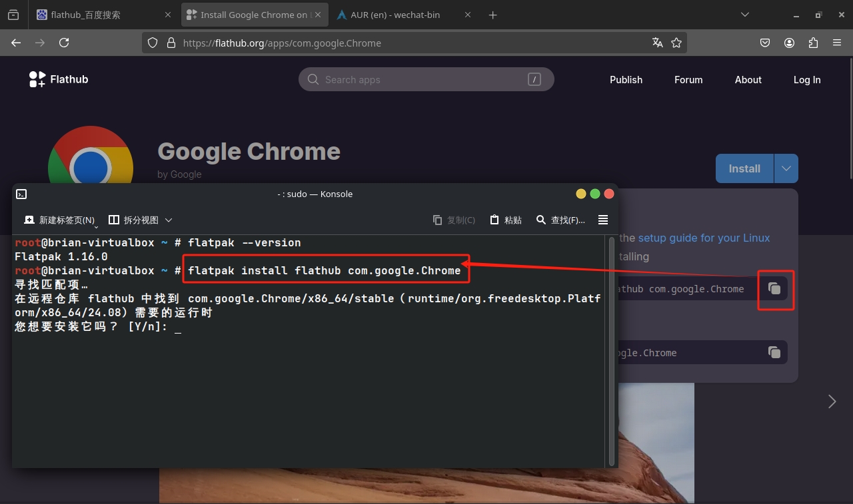This screenshot has height=504, width=853.
Task: Open Firefox hamburger application menu
Action: coord(837,43)
